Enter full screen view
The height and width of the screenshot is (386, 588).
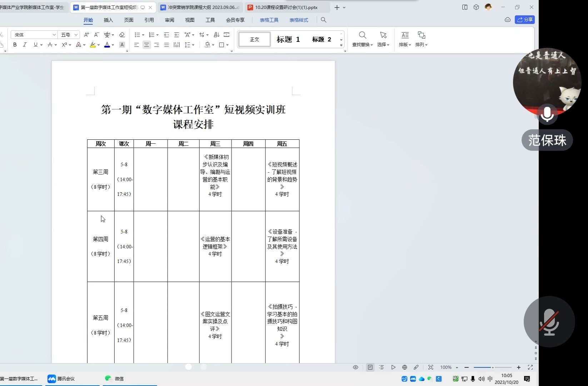(530, 367)
